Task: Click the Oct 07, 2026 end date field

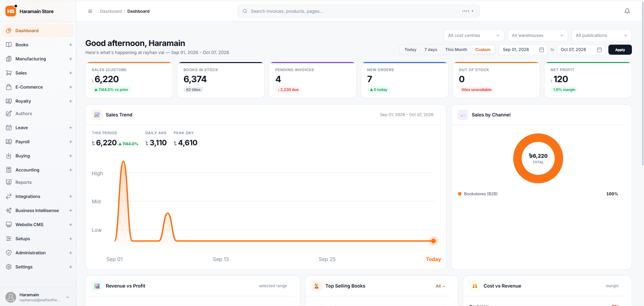Action: 581,50
